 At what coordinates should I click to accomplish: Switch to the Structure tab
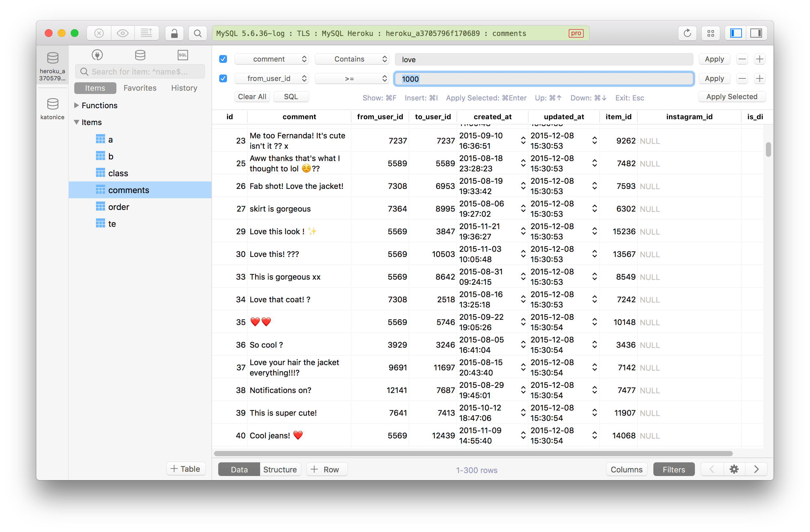tap(280, 469)
